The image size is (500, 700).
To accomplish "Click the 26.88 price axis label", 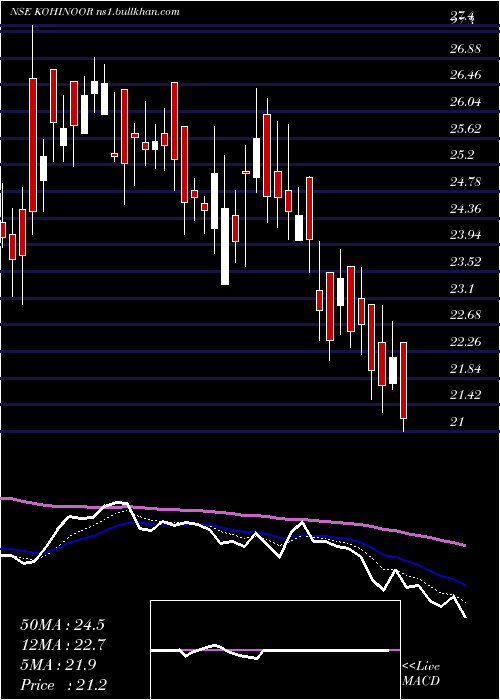I will coord(465,49).
